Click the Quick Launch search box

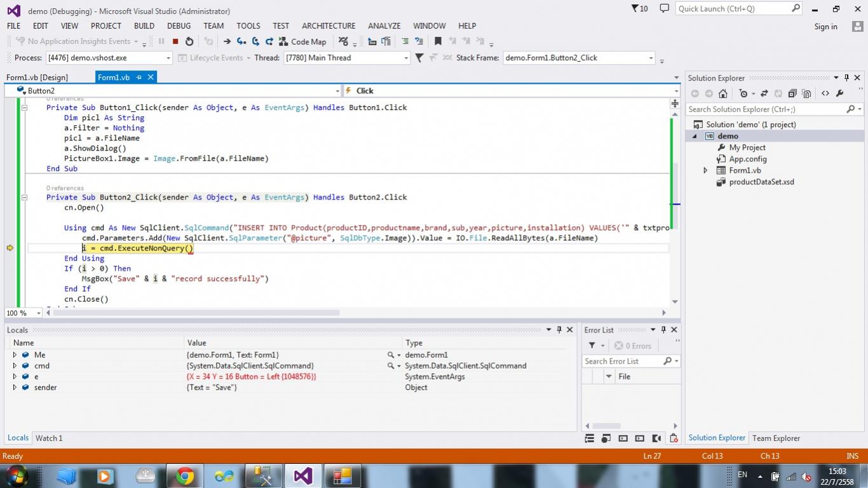coord(739,8)
